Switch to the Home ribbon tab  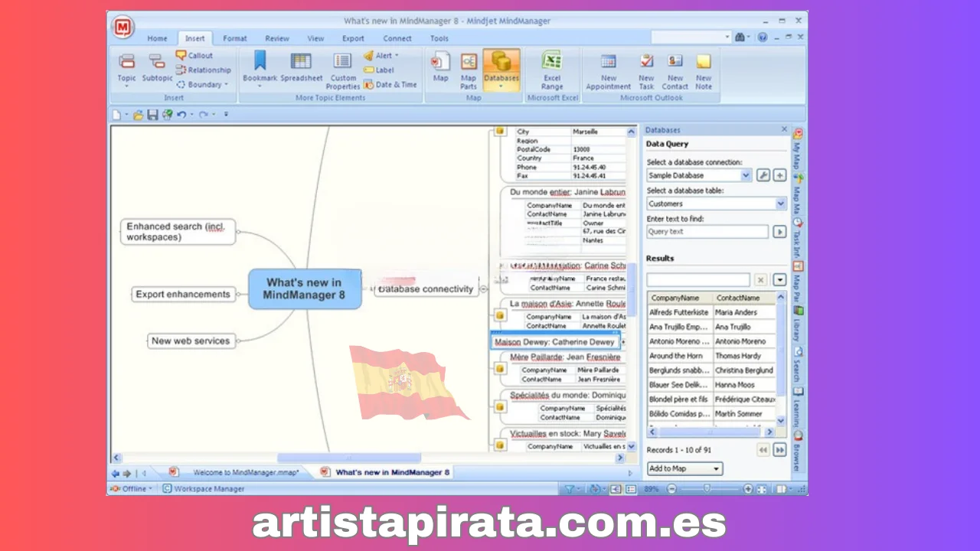(157, 38)
